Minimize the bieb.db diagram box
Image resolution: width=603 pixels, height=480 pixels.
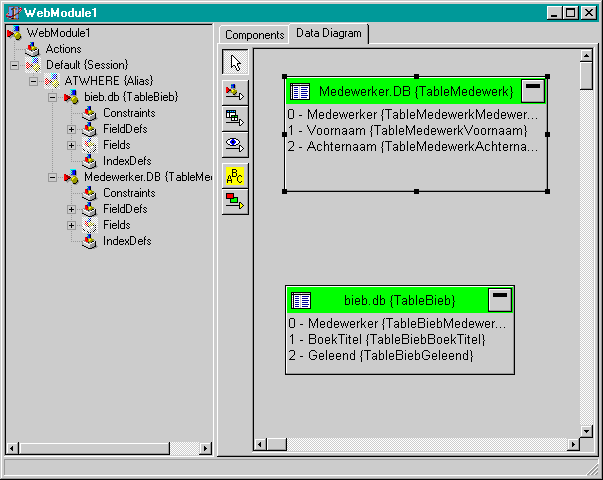pyautogui.click(x=499, y=299)
